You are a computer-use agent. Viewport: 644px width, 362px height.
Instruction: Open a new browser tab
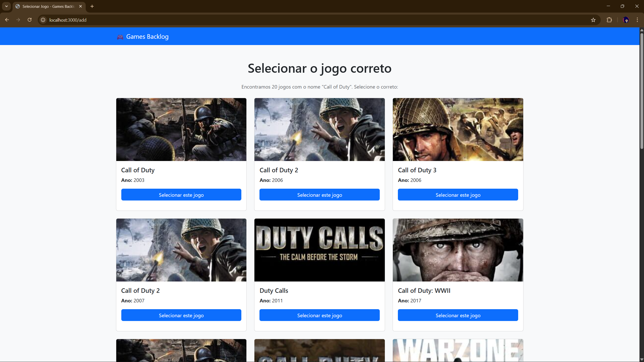click(92, 6)
